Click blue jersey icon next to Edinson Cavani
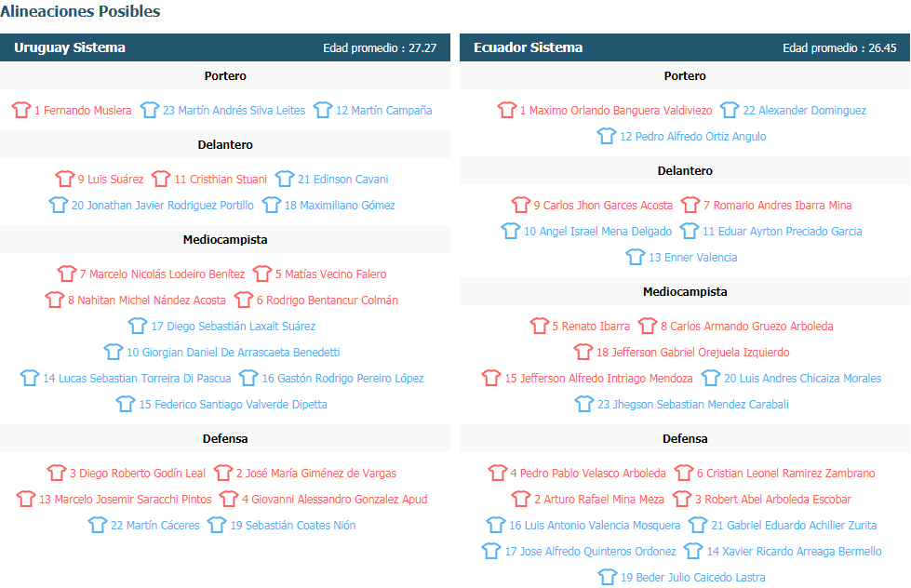Image resolution: width=911 pixels, height=588 pixels. tap(285, 179)
